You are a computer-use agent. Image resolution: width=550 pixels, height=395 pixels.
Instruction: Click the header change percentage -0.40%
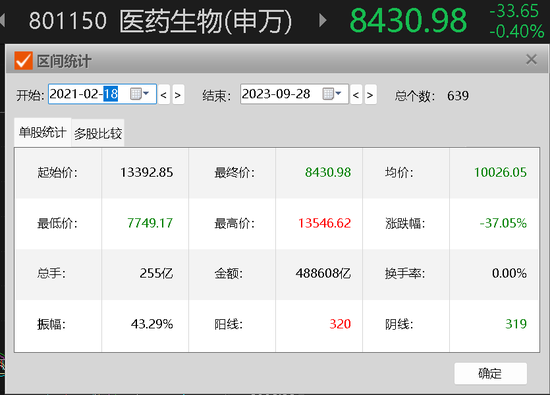[517, 32]
